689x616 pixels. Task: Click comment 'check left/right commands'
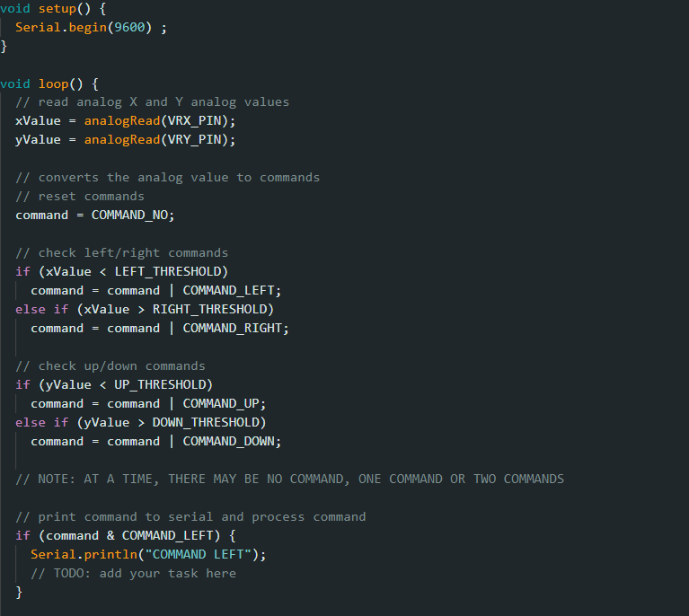[x=121, y=253]
